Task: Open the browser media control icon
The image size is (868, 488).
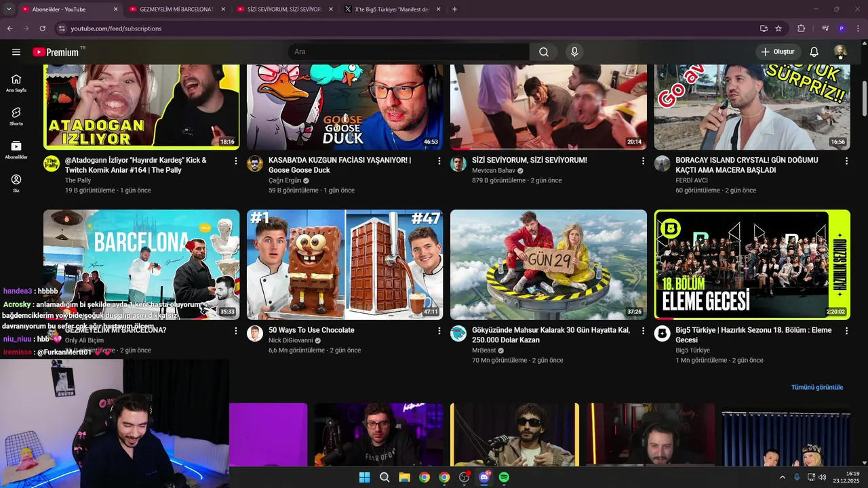Action: [825, 28]
